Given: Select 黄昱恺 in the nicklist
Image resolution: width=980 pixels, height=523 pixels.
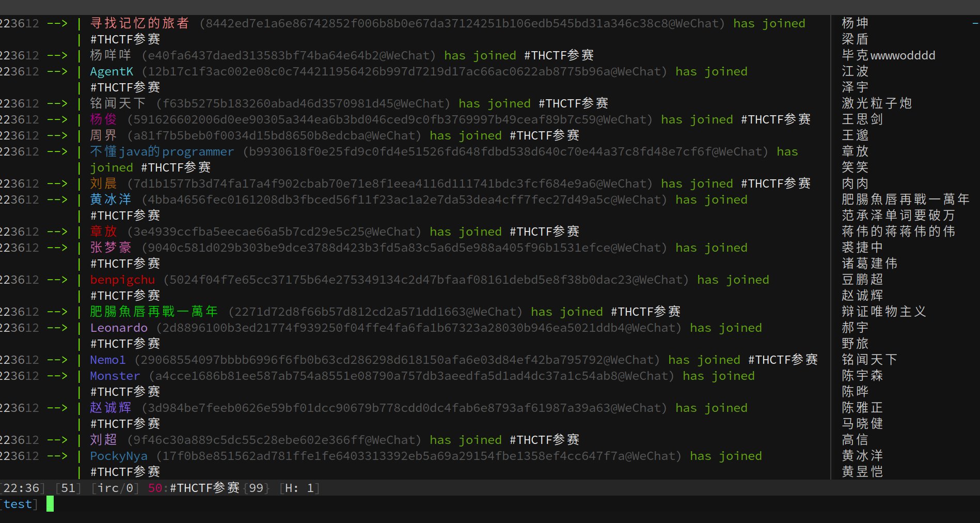Looking at the screenshot, I should click(862, 472).
